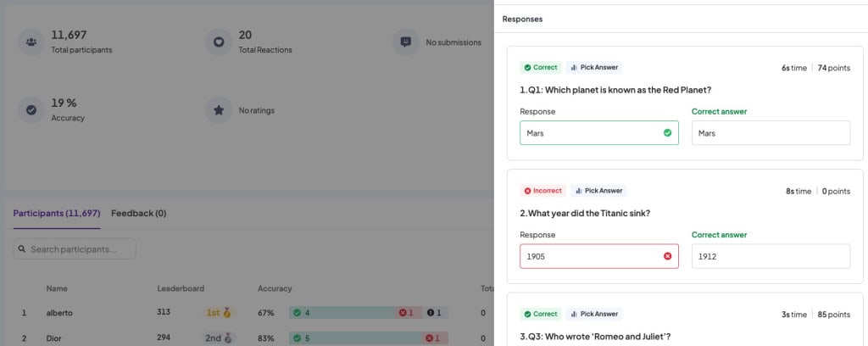Open participant alberto's row by name
Image resolution: width=868 pixels, height=346 pixels.
59,313
